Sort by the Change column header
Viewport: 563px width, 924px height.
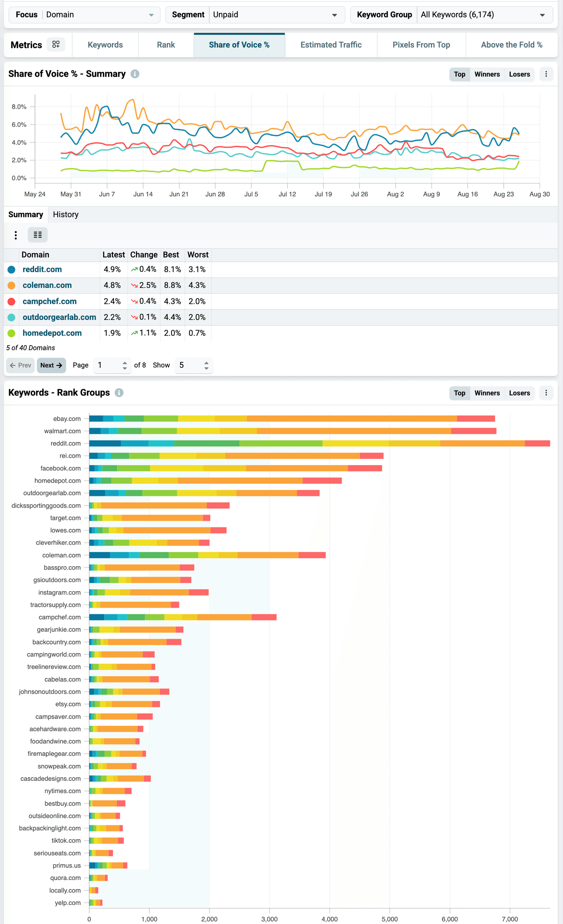(x=144, y=255)
